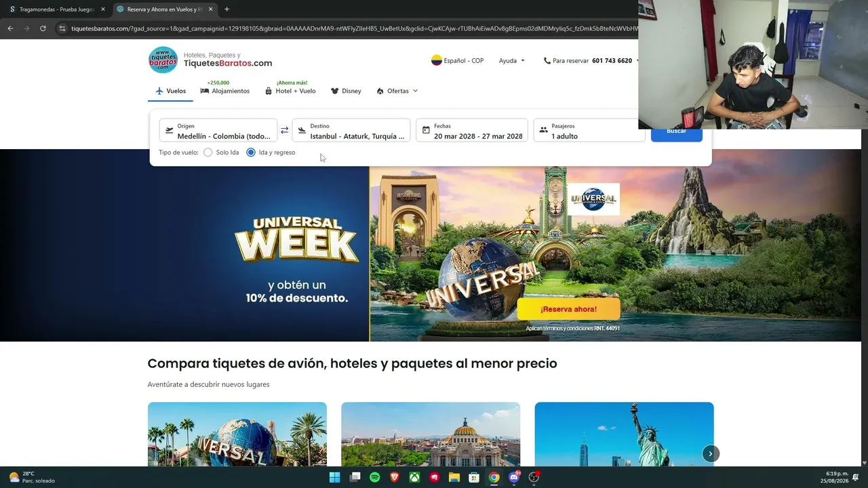The width and height of the screenshot is (868, 488).
Task: Open a new browser tab
Action: pyautogui.click(x=226, y=9)
